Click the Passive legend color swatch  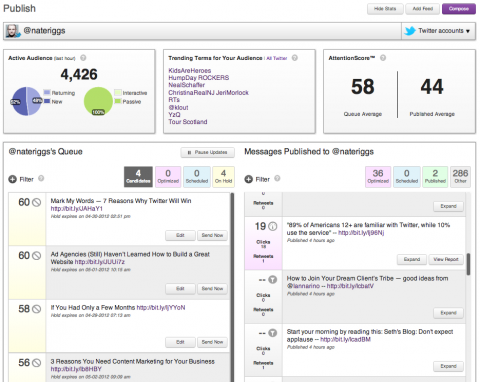118,101
